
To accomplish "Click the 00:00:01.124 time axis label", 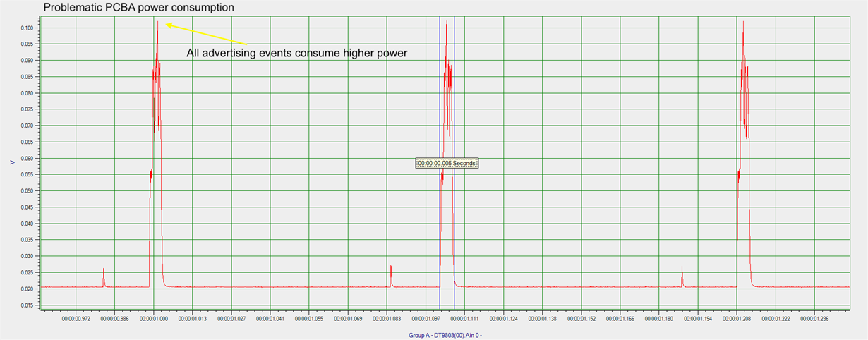I will click(x=503, y=319).
